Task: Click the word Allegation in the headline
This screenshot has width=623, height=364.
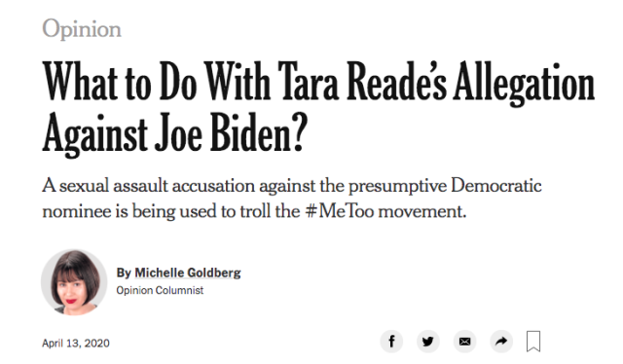Action: pyautogui.click(x=524, y=84)
